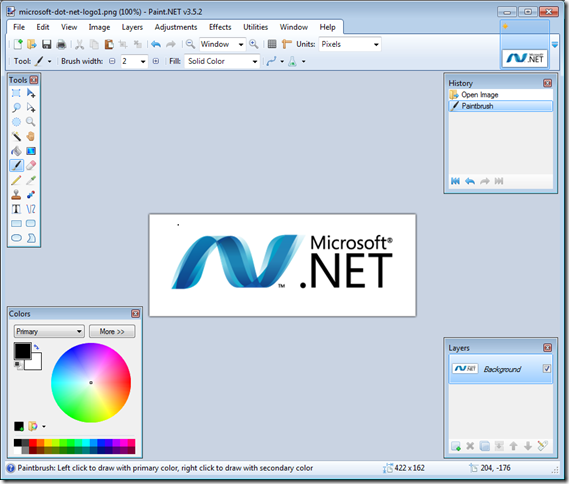Image resolution: width=569 pixels, height=484 pixels.
Task: Open the Edit menu
Action: coord(42,27)
